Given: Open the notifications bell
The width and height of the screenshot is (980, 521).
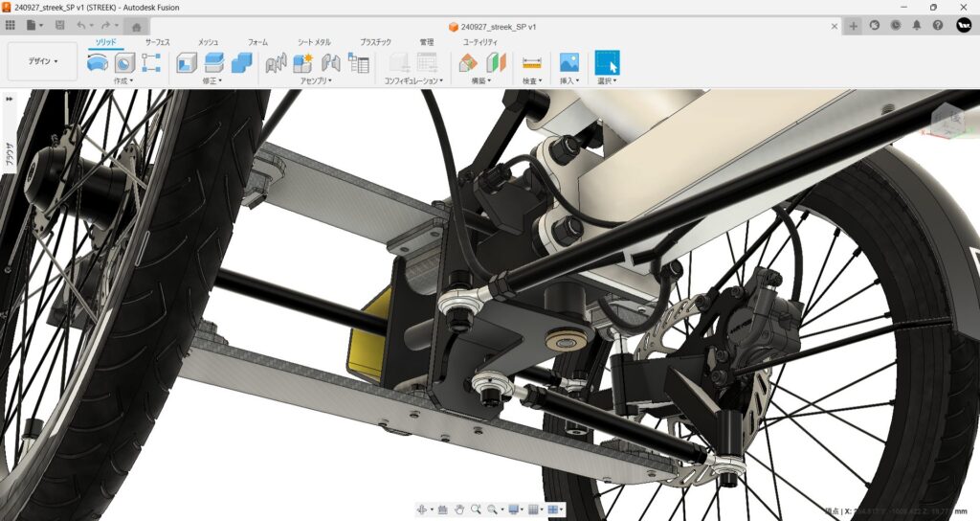Looking at the screenshot, I should click(x=917, y=26).
